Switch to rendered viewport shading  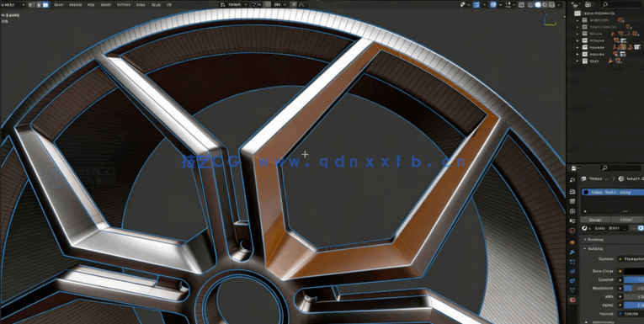click(x=552, y=4)
